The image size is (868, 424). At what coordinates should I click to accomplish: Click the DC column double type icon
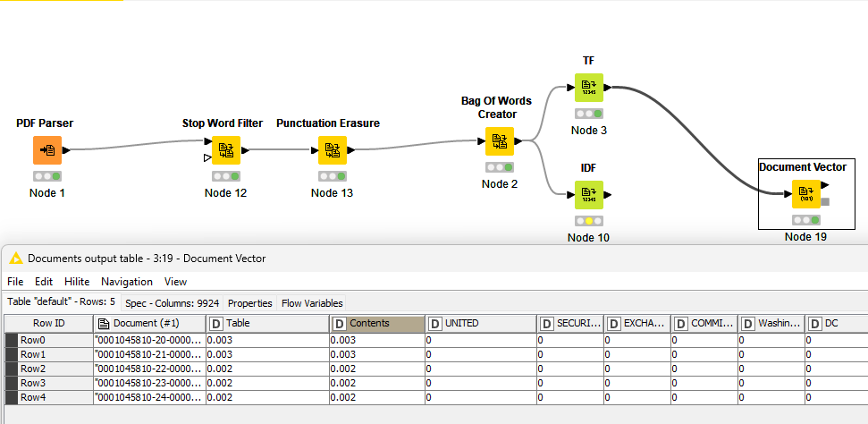pyautogui.click(x=815, y=323)
